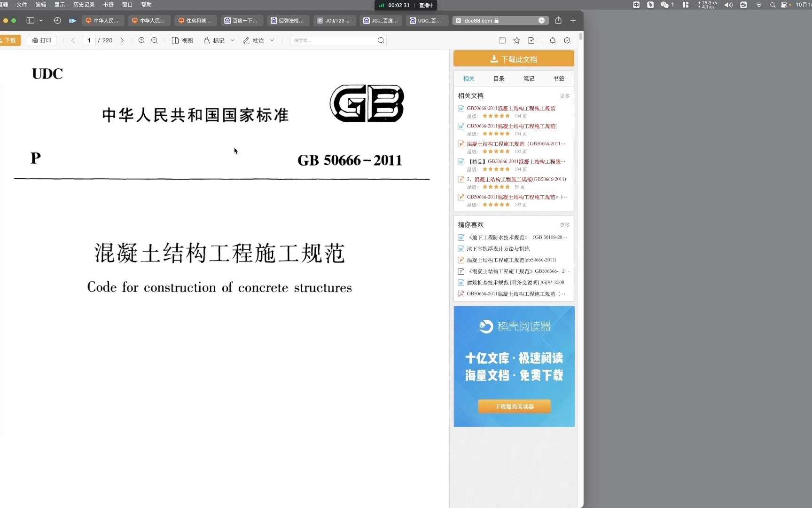This screenshot has width=812, height=508.
Task: Expand the 标记 dropdown arrow
Action: click(x=233, y=40)
